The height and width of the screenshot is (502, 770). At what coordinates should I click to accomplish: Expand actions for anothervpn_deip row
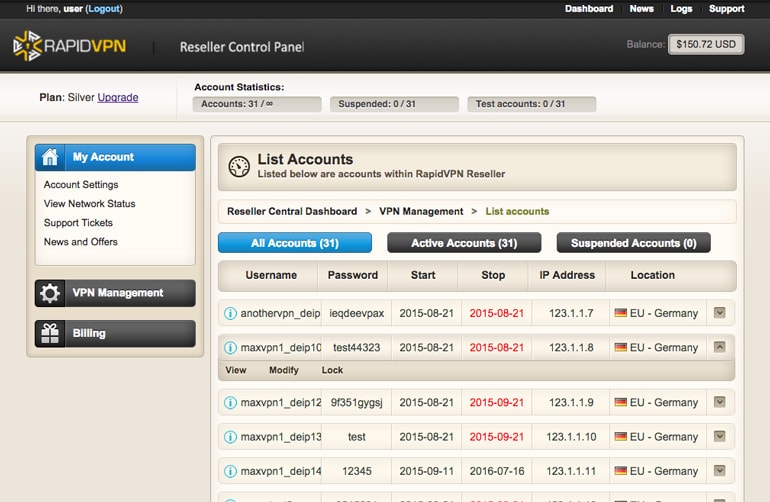719,313
